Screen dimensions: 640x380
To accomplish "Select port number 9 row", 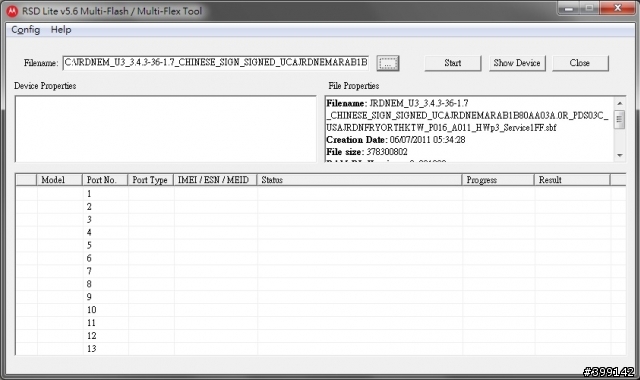I will click(x=320, y=297).
